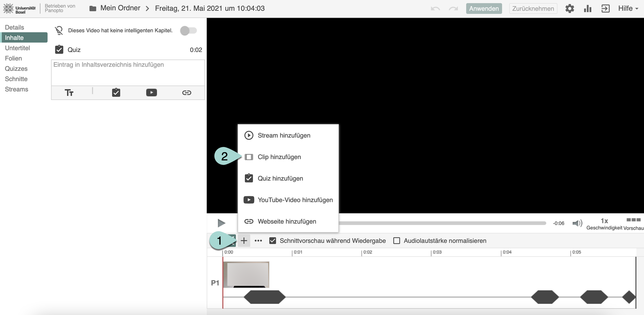644x315 pixels.
Task: Click the video progress seek bar
Action: click(x=442, y=223)
